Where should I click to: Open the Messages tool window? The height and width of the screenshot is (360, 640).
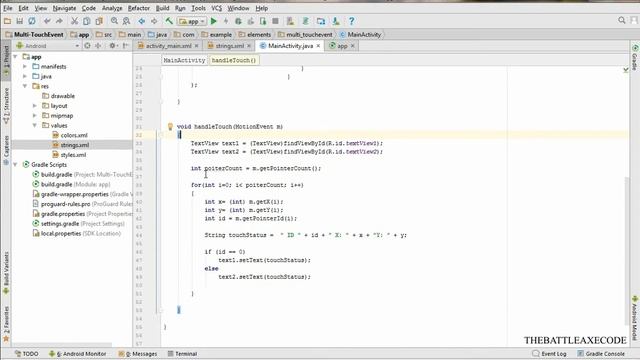138,354
